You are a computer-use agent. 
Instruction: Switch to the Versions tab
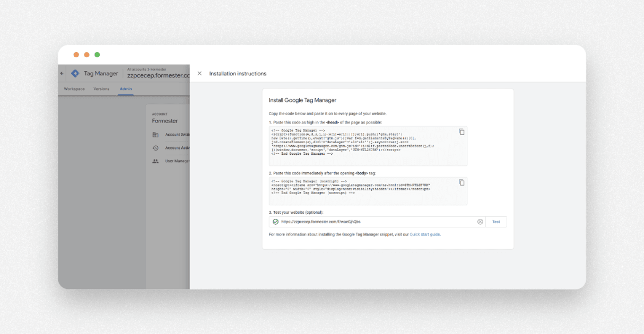click(x=101, y=89)
